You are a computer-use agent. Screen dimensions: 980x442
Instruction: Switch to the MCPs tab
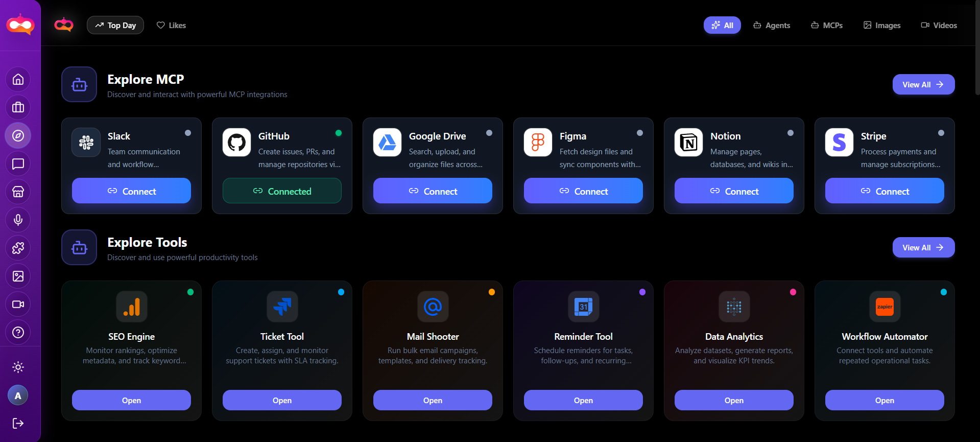coord(827,25)
